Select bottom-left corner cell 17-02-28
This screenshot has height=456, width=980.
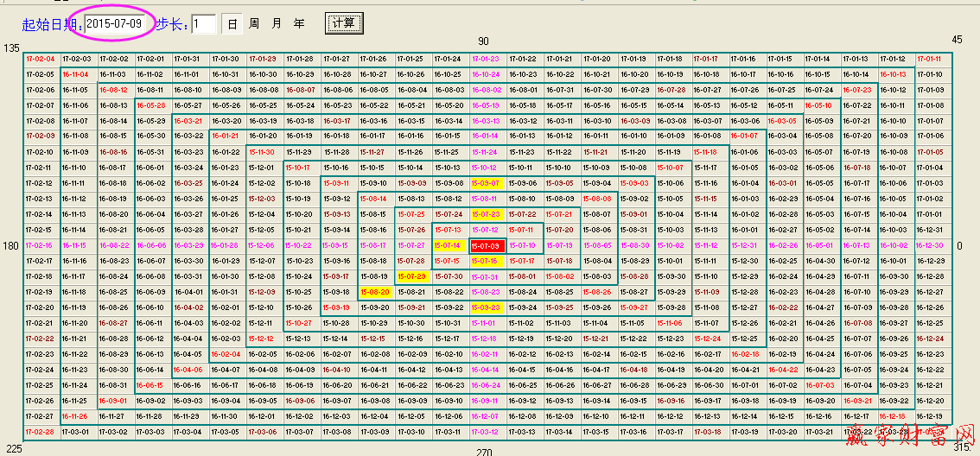click(40, 432)
